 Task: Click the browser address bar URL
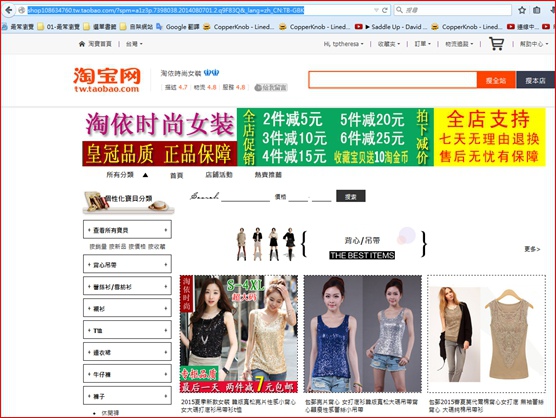coord(166,10)
